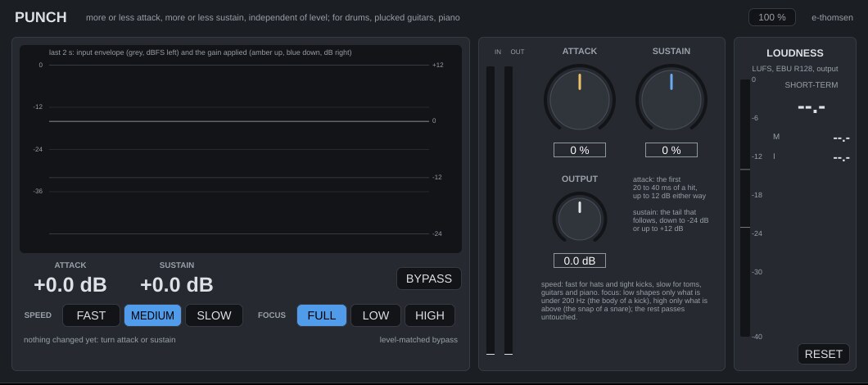Select FULL focus mode

click(x=322, y=315)
